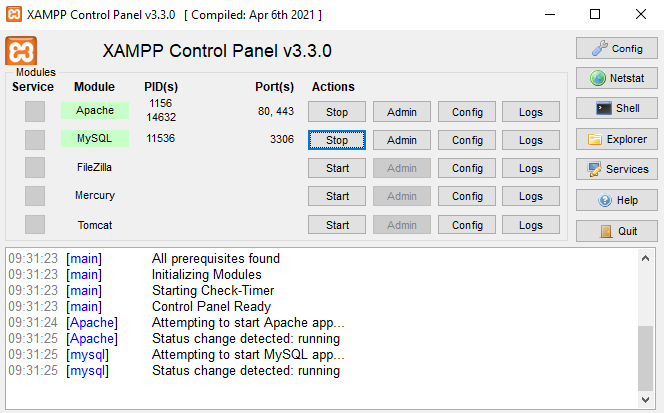The height and width of the screenshot is (413, 664).
Task: Start the FileZilla module
Action: (337, 168)
